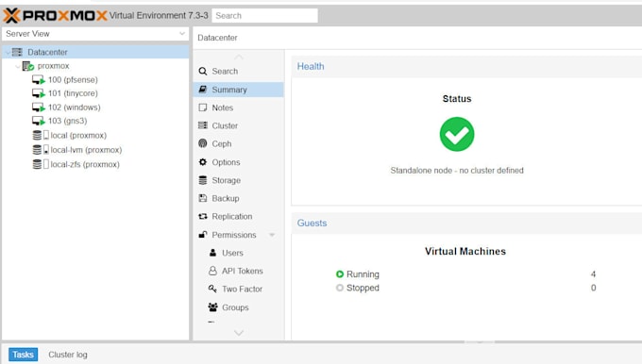The image size is (642, 364).
Task: Click the green health status checkmark
Action: pyautogui.click(x=457, y=134)
